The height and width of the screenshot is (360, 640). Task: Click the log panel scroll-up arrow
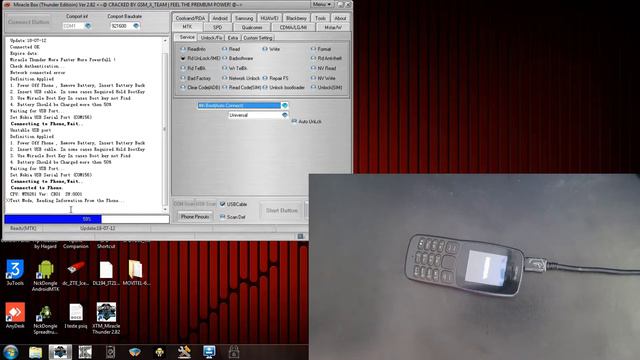click(165, 41)
